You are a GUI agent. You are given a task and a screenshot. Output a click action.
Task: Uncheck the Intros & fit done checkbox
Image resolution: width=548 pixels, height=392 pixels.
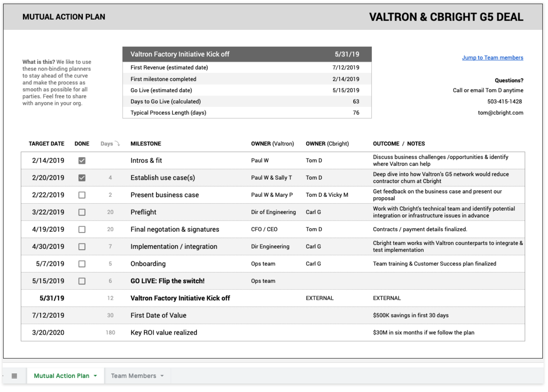click(x=82, y=160)
